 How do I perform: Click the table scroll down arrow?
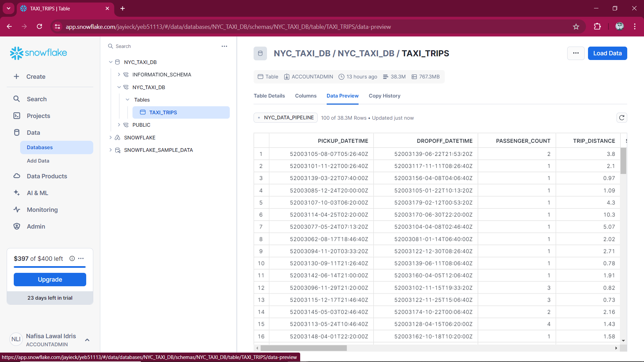click(x=623, y=341)
